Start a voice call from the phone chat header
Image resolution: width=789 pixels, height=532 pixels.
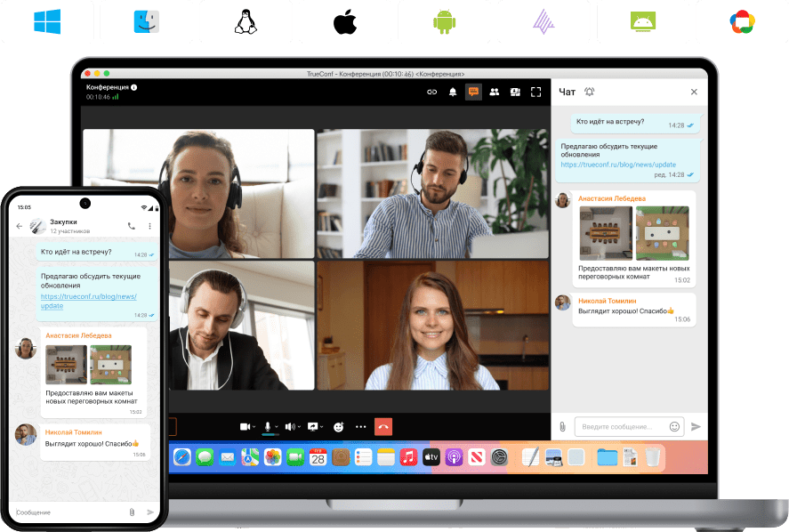[x=132, y=226]
